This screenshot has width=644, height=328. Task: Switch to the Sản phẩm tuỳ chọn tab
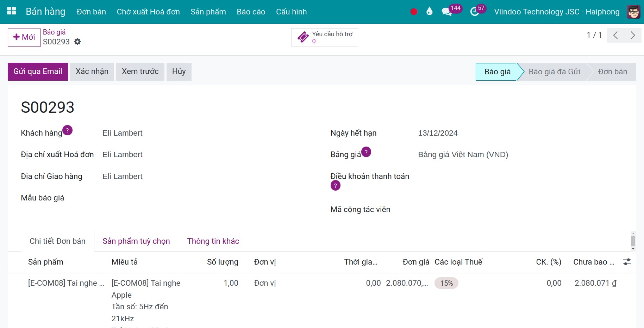click(136, 241)
